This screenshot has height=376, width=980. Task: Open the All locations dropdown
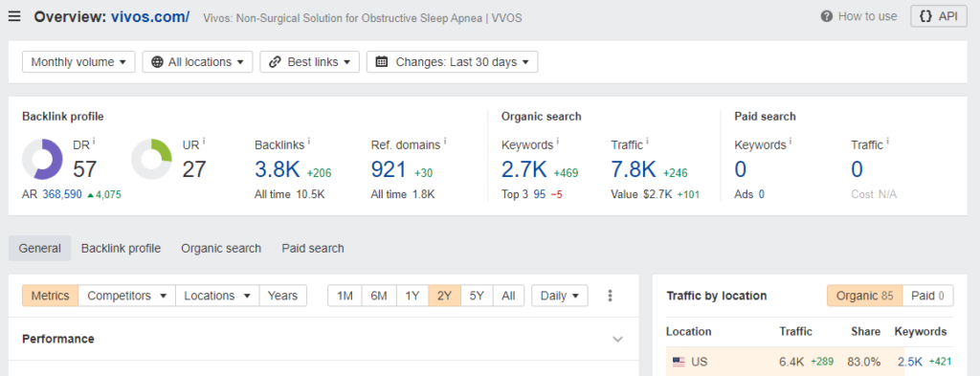tap(197, 62)
